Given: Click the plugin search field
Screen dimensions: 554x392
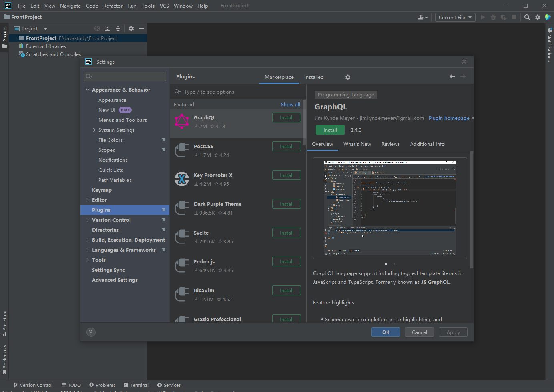Looking at the screenshot, I should (x=238, y=92).
